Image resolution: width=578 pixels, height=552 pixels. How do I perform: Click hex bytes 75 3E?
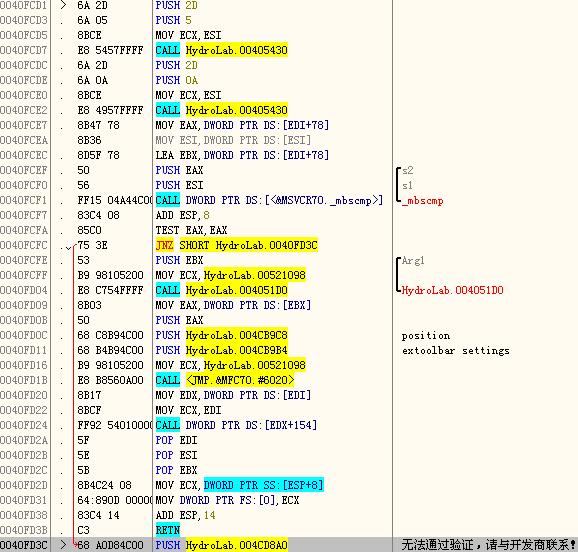tap(92, 245)
